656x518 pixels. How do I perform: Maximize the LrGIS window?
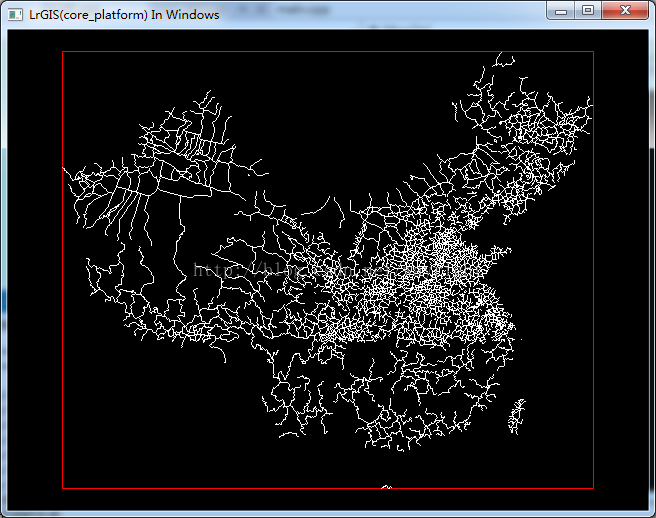tap(587, 10)
